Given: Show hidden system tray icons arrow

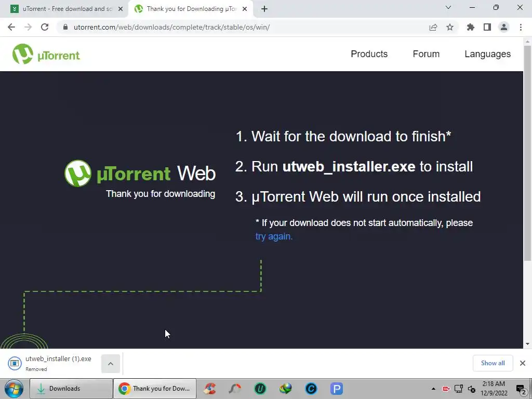Looking at the screenshot, I should (433, 389).
